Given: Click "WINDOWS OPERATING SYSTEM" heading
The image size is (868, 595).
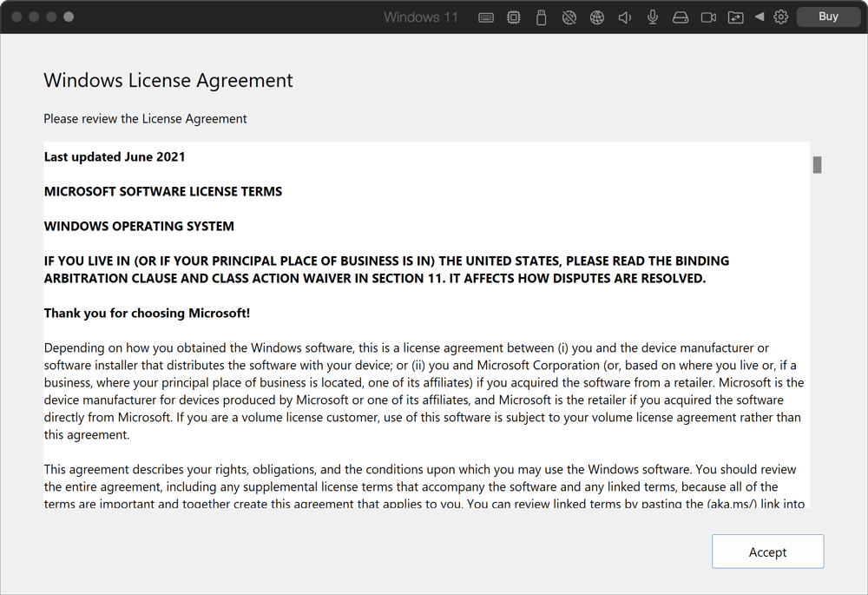Looking at the screenshot, I should (139, 227).
